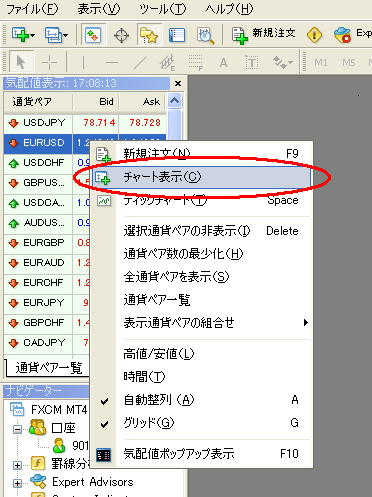Collapse the 口座 tree node
372x497 pixels.
(17, 429)
